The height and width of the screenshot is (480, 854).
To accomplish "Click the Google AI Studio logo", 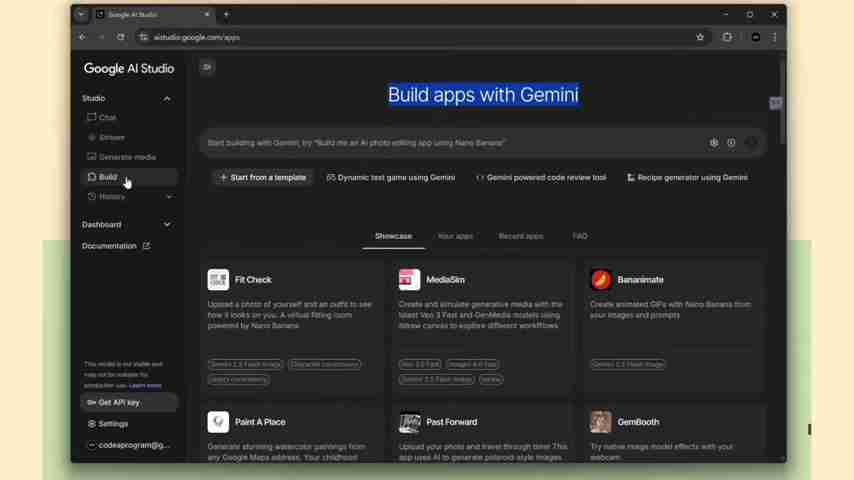I will (129, 69).
